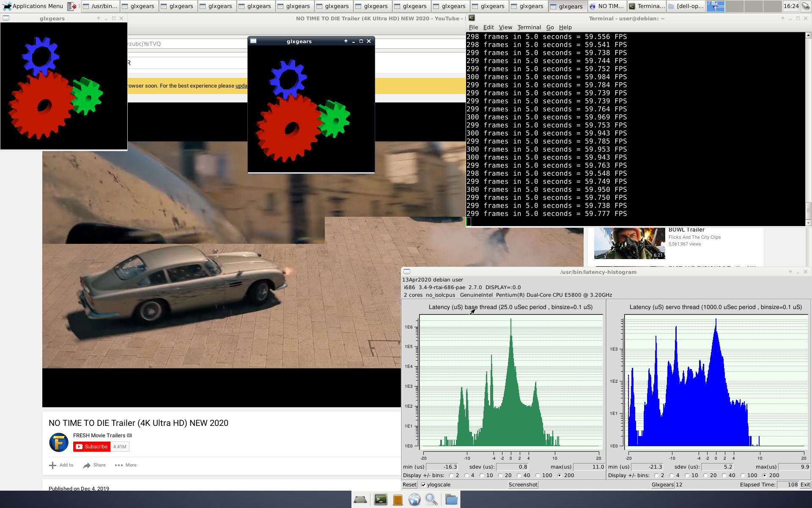Click the logout icon beside Applications Menu

click(x=72, y=6)
